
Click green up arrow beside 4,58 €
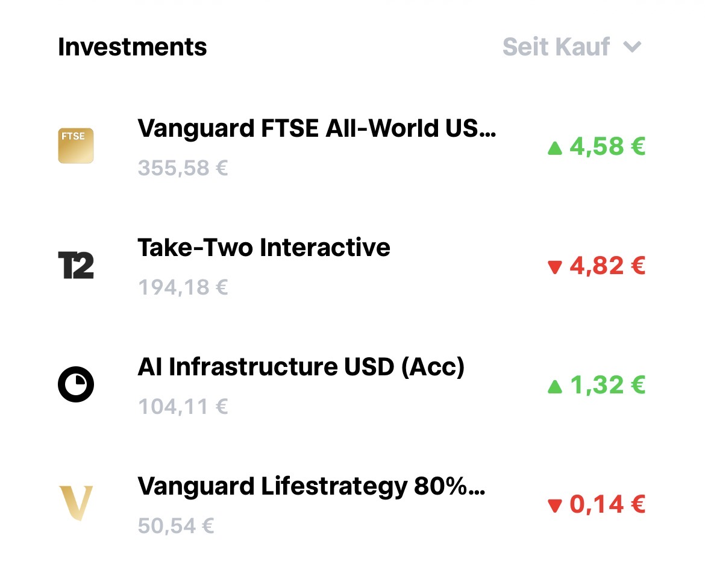pyautogui.click(x=554, y=148)
